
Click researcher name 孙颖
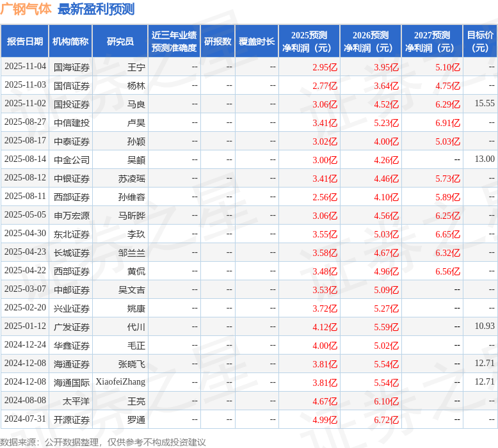click(x=136, y=141)
